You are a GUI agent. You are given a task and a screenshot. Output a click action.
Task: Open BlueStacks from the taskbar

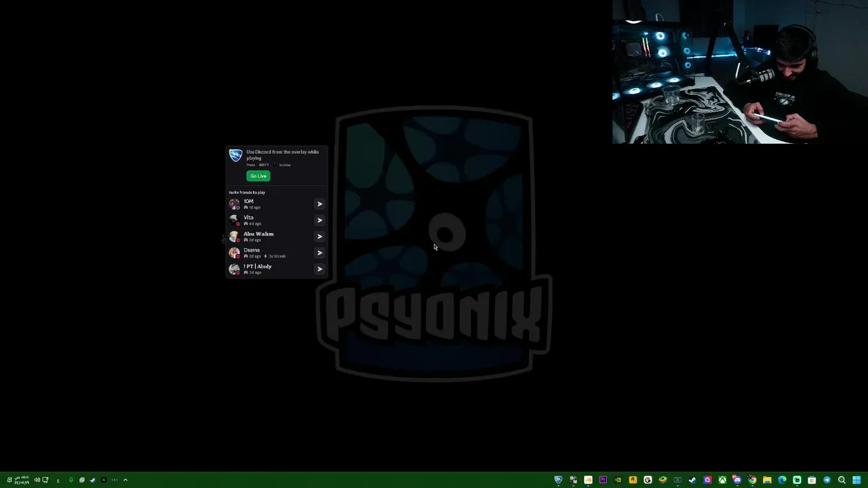(663, 480)
